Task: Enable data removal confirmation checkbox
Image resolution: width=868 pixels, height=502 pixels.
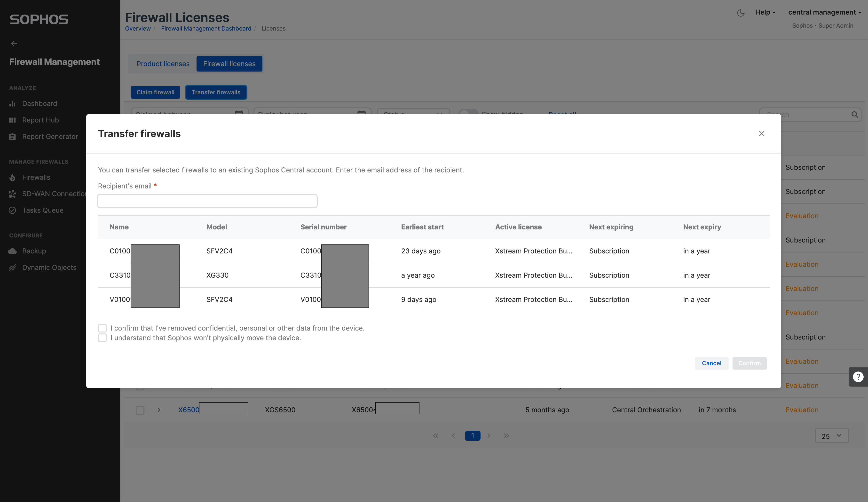Action: (x=102, y=327)
